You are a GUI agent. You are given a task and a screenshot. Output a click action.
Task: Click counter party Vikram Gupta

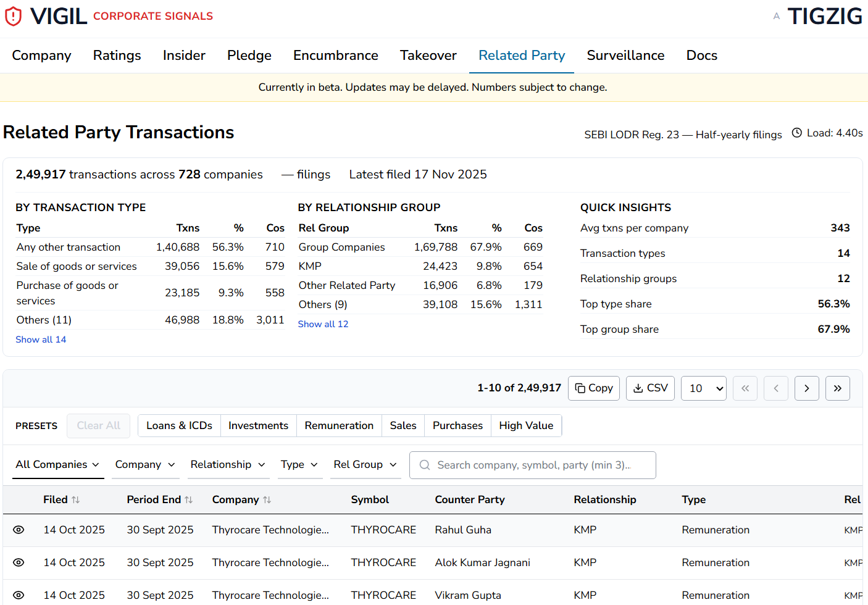tap(468, 595)
